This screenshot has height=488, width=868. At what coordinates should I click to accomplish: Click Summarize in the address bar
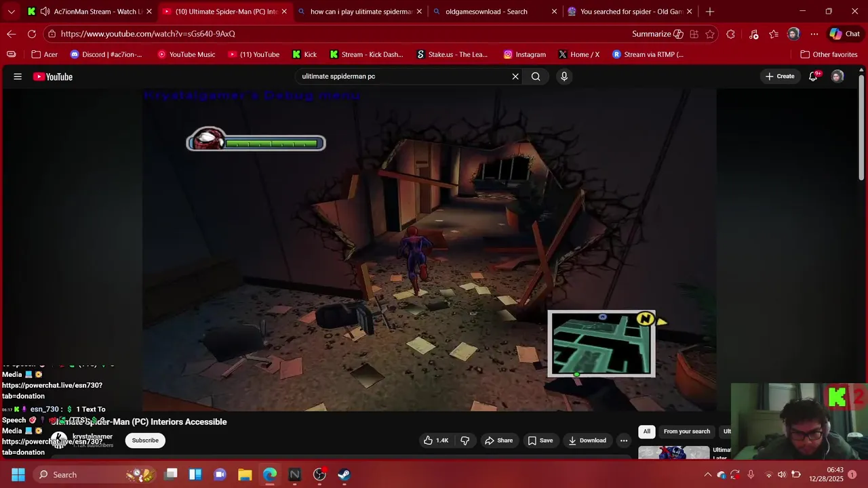point(657,34)
